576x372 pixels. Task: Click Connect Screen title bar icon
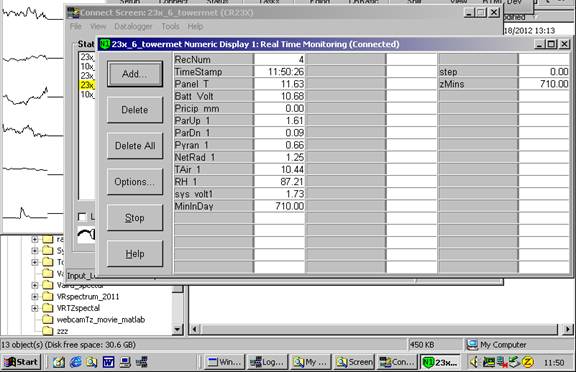[73, 13]
